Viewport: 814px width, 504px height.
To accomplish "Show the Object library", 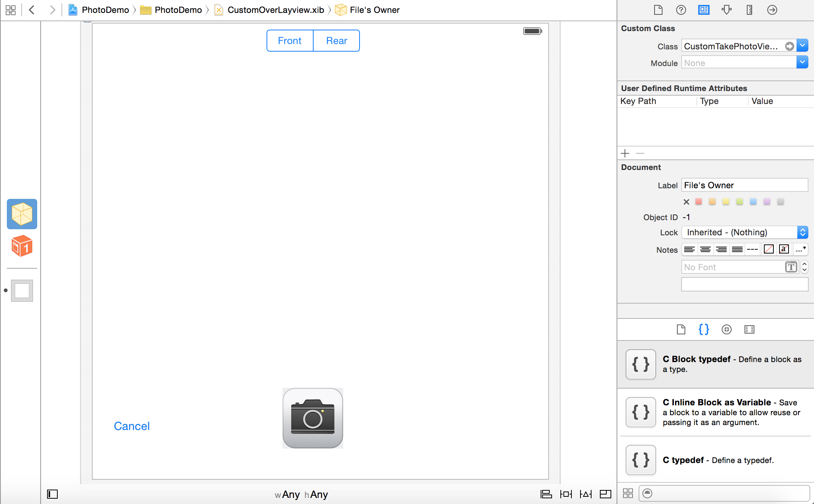I will pos(726,329).
